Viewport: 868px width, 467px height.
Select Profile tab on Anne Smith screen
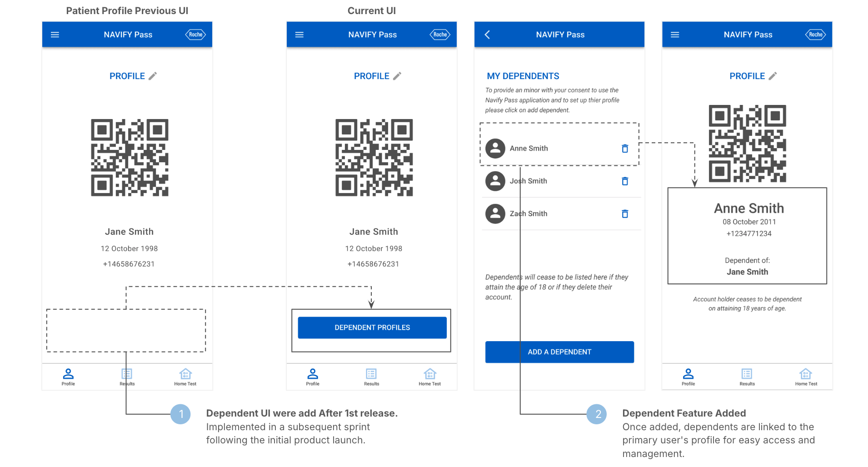pos(688,377)
